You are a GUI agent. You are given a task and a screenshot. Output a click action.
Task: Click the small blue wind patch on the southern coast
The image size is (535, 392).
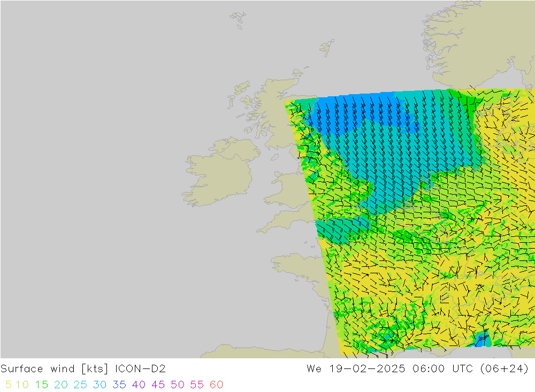481,340
